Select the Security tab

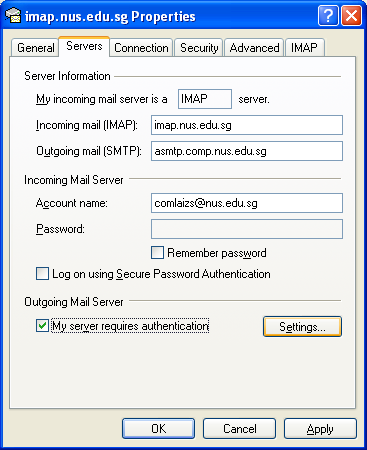pos(199,48)
